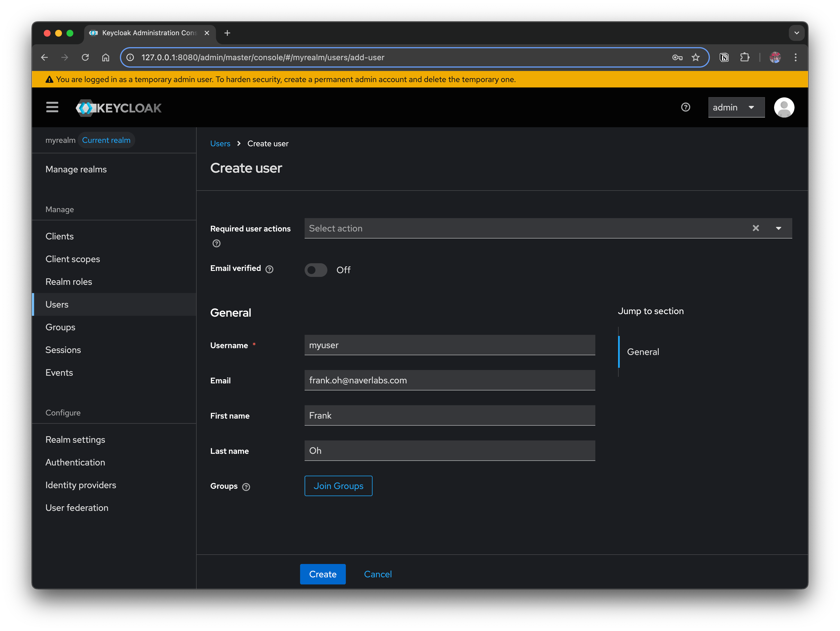This screenshot has height=631, width=840.
Task: Open the Select action dropdown arrow
Action: [x=778, y=228]
